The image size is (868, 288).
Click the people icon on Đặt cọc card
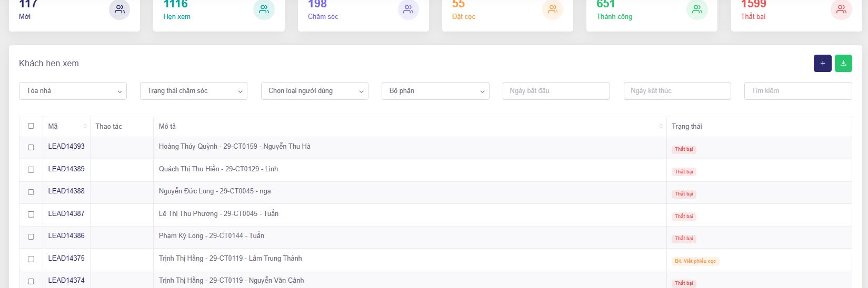point(552,9)
